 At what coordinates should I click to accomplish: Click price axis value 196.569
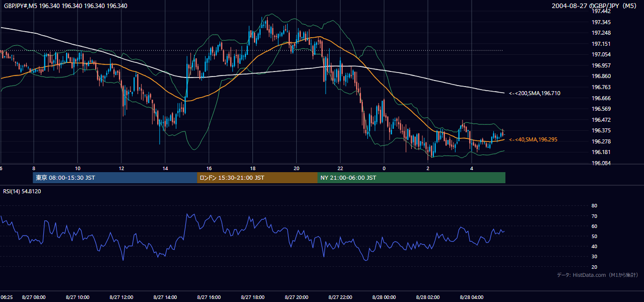tap(601, 109)
